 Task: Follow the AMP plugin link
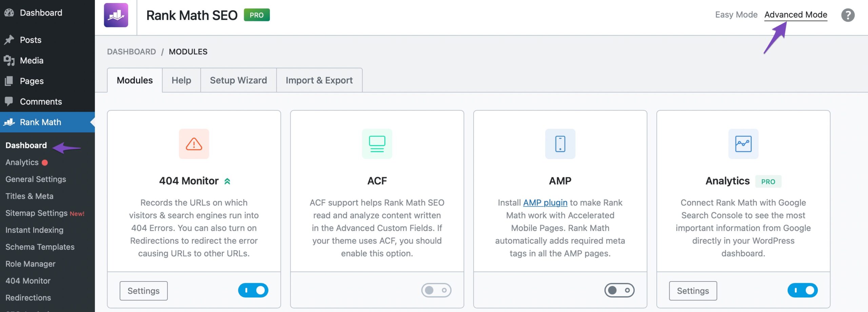pos(545,202)
